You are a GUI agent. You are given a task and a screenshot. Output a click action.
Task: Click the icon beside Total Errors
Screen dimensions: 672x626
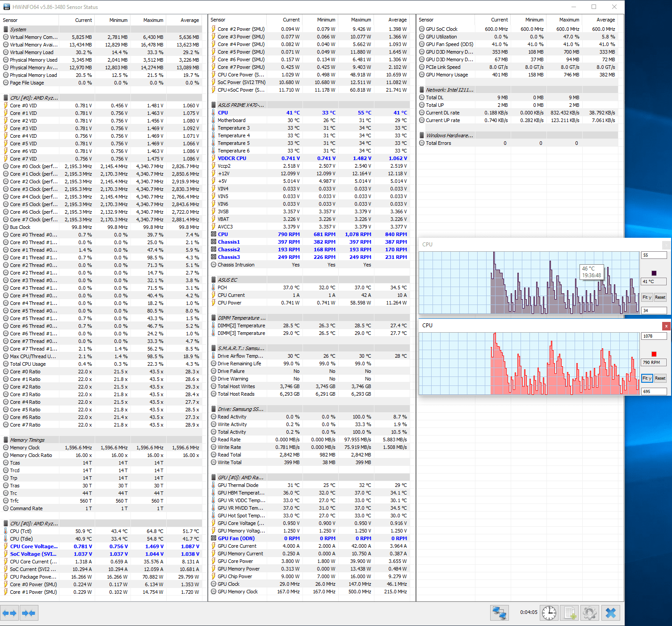click(422, 143)
